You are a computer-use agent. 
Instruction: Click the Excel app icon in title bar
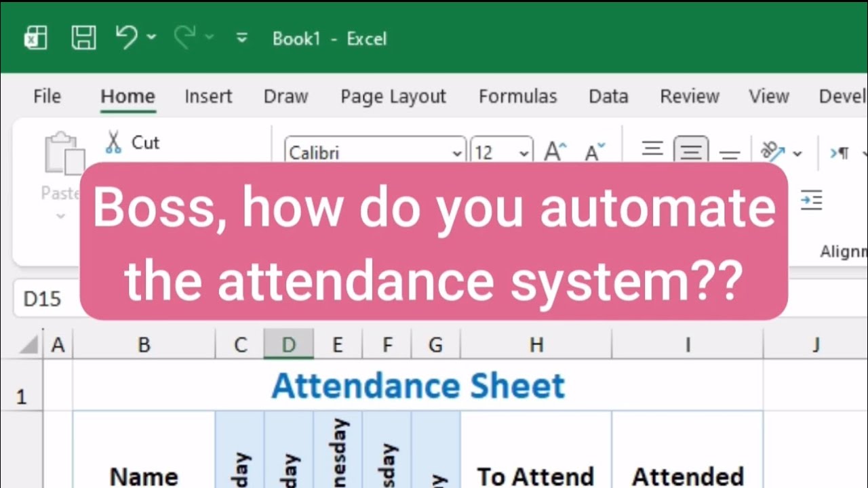35,39
